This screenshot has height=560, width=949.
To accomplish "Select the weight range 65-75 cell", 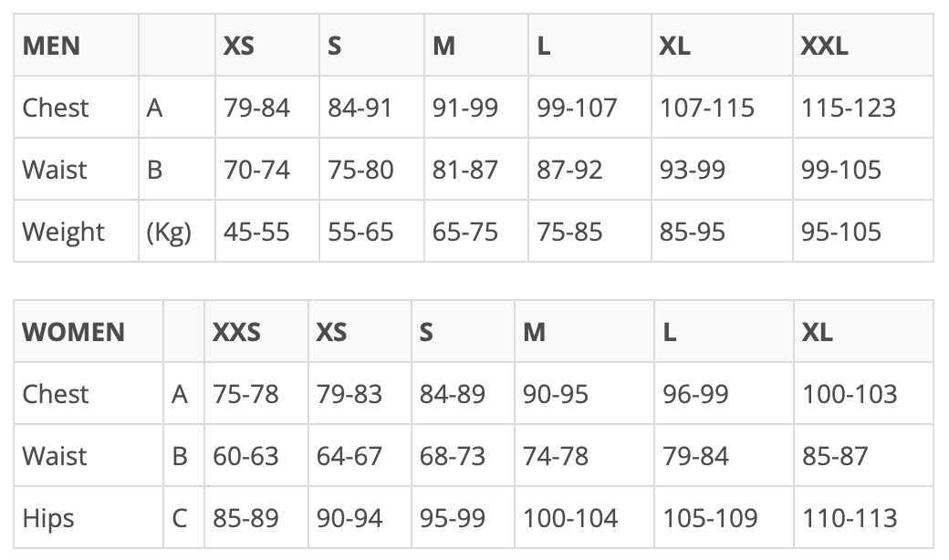I will [x=465, y=232].
